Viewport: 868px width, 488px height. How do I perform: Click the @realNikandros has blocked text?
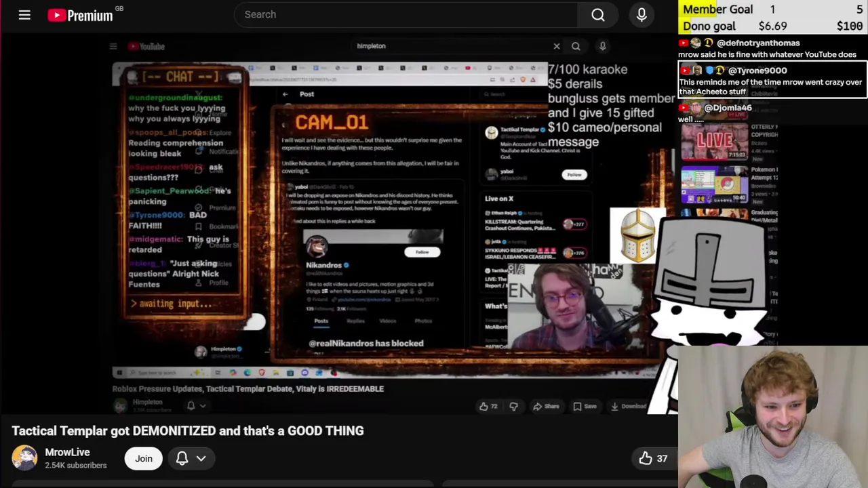pos(366,343)
